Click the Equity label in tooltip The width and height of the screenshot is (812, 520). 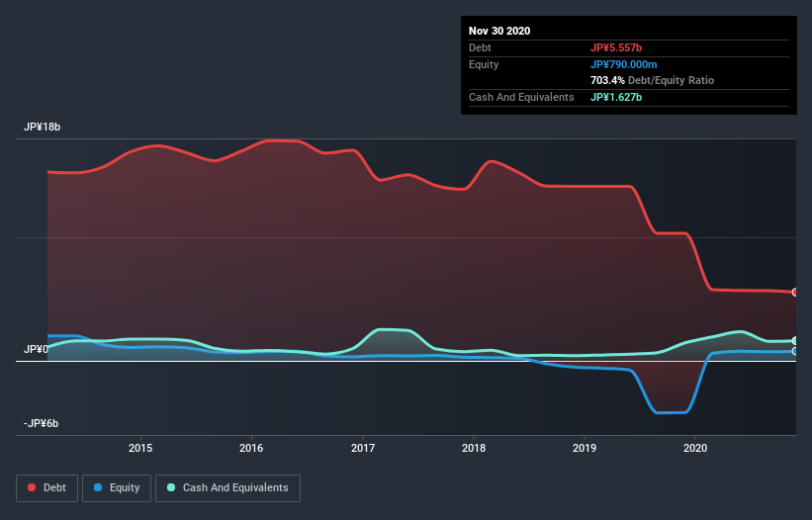point(484,64)
